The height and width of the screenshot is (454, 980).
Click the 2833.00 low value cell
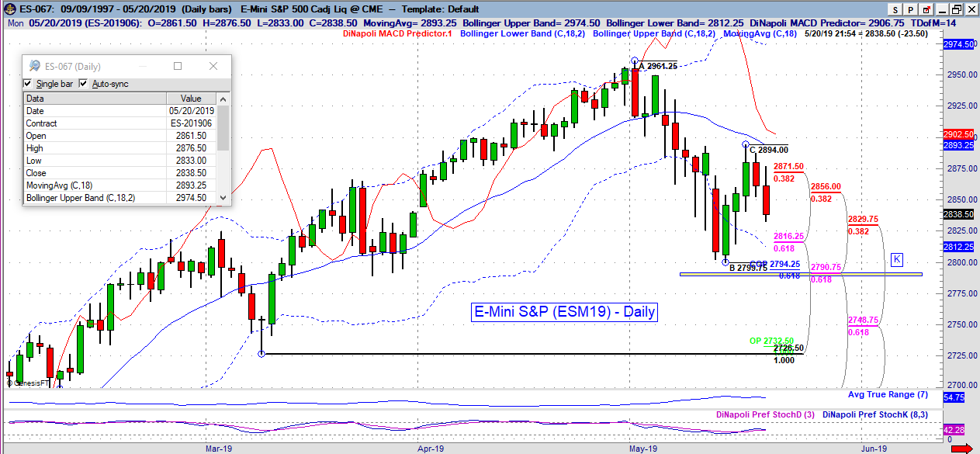coord(192,161)
